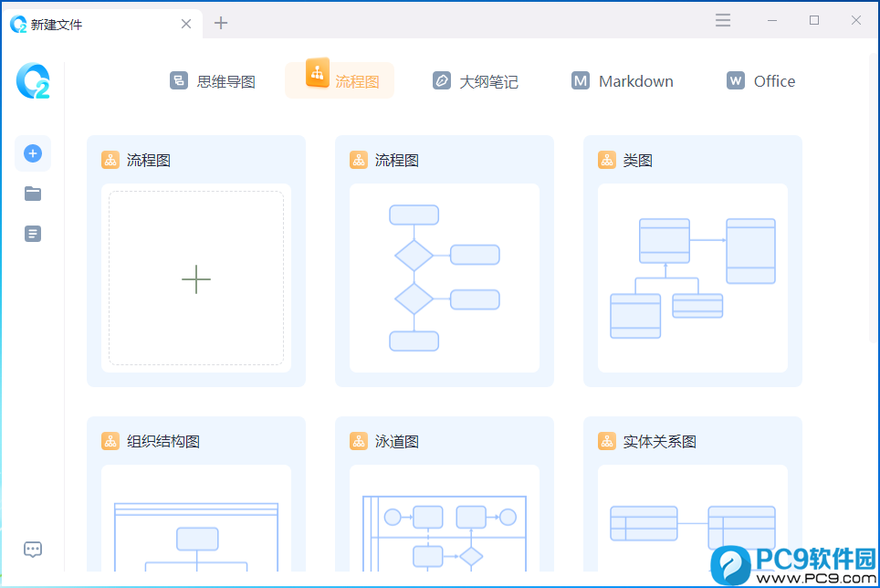Viewport: 880px width, 588px height.
Task: Choose the 流程图 template with diamond shapes
Action: (445, 278)
